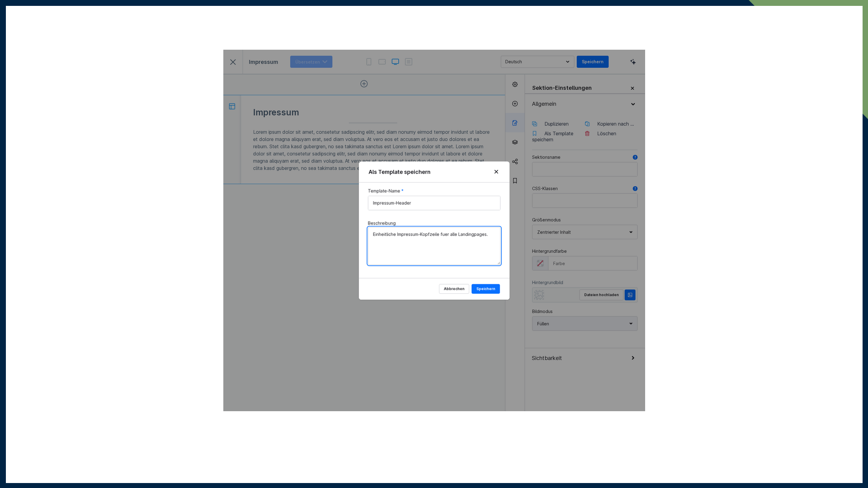The height and width of the screenshot is (488, 868).
Task: Click the CSS-Klassen help icon
Action: pyautogui.click(x=635, y=189)
